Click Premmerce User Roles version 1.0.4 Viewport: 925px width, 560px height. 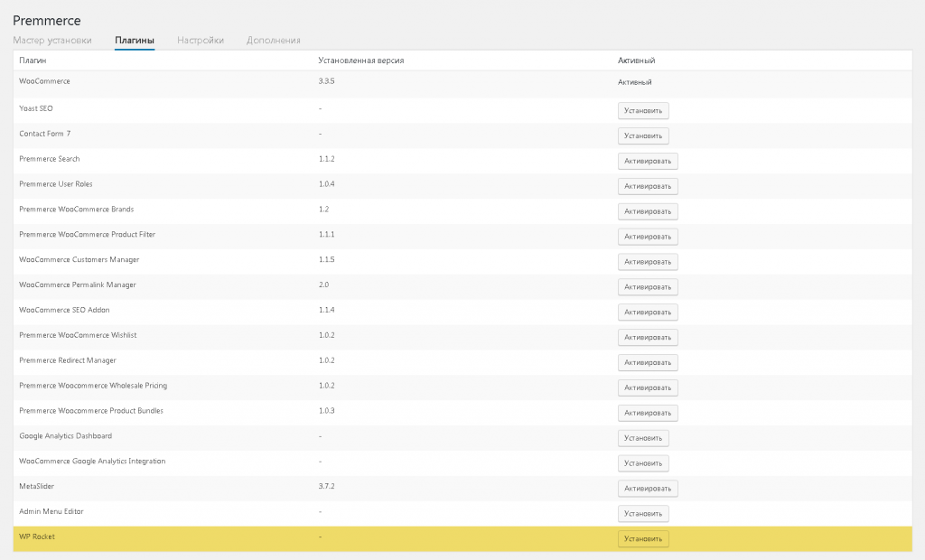326,184
